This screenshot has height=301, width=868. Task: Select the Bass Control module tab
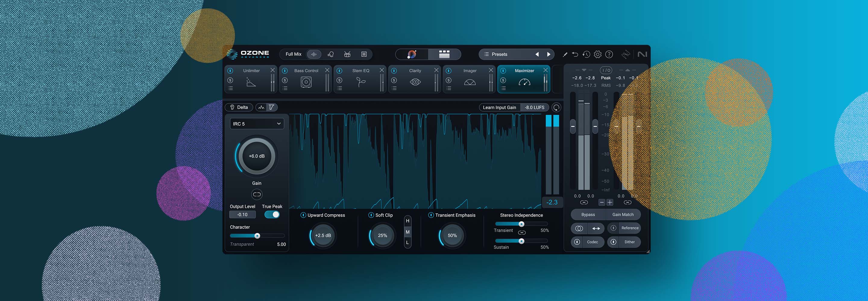[x=306, y=79]
